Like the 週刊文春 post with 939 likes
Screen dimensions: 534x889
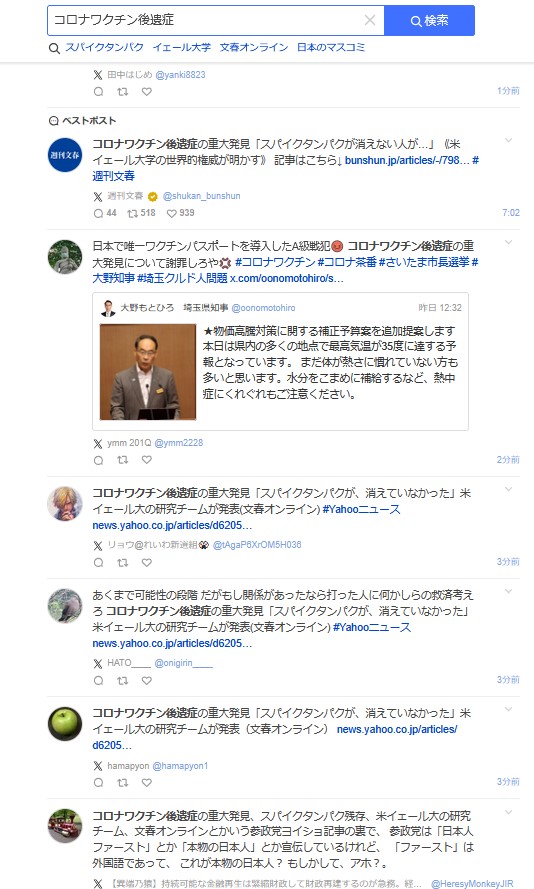pos(180,213)
